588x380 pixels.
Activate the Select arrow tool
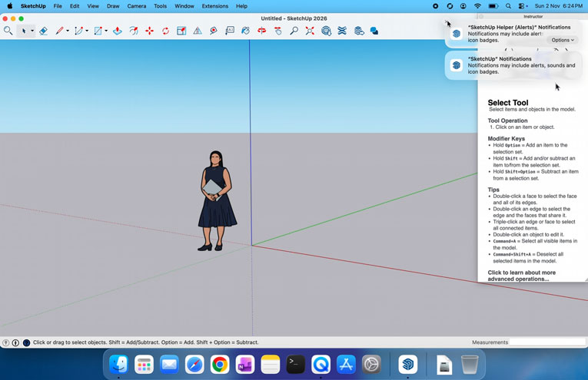23,31
